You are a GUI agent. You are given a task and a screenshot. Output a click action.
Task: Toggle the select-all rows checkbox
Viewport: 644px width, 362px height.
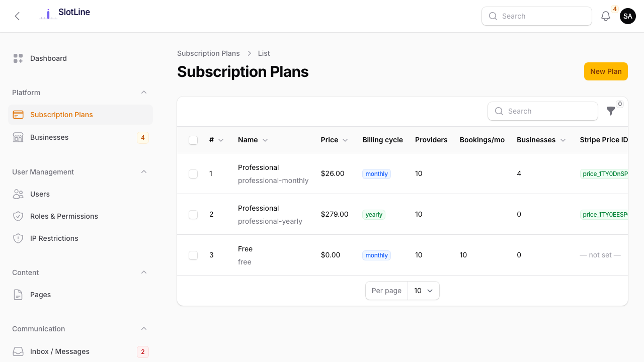(193, 140)
